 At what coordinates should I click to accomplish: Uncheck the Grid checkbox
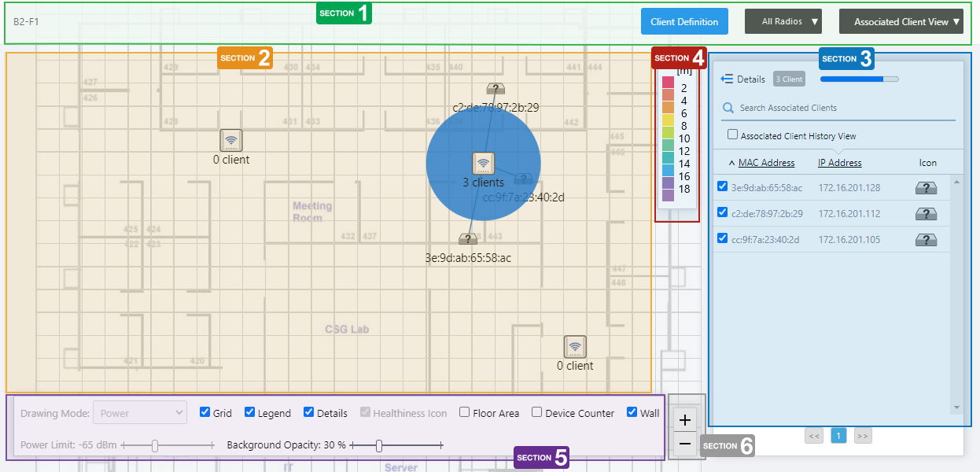click(x=205, y=412)
